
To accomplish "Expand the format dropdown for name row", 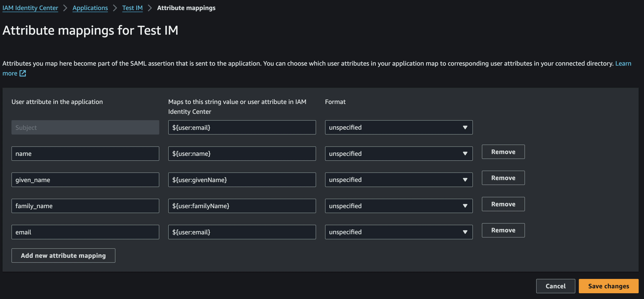I will [x=398, y=154].
